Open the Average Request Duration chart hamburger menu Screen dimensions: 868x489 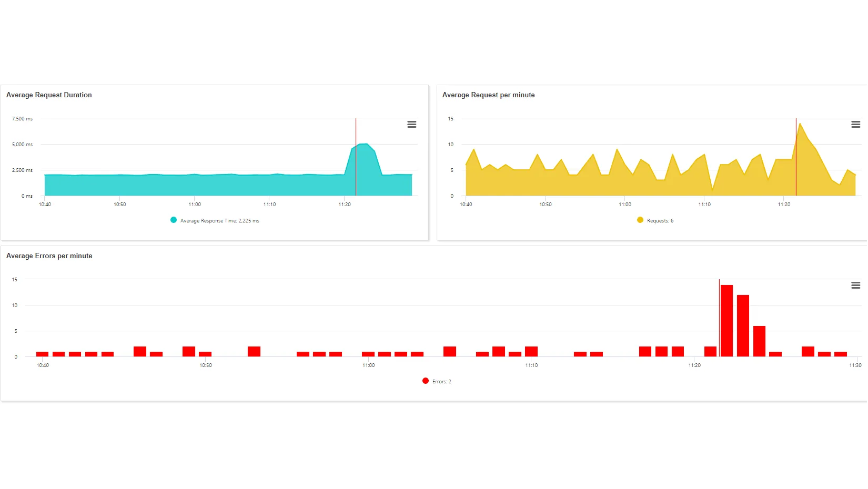(x=412, y=125)
